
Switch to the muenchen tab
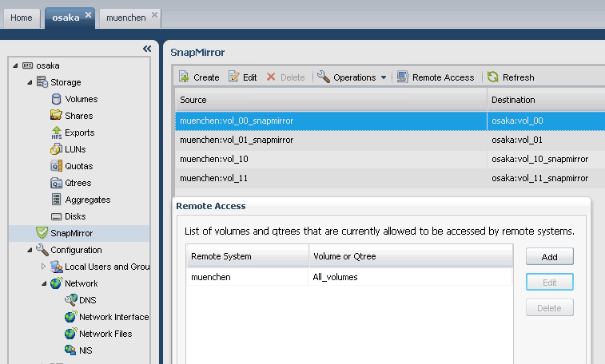click(126, 17)
